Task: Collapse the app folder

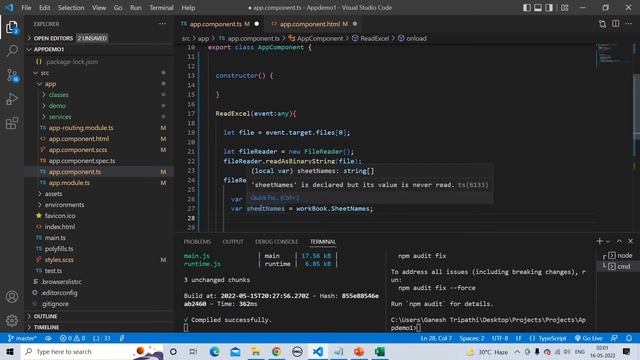Action: [x=100, y=84]
